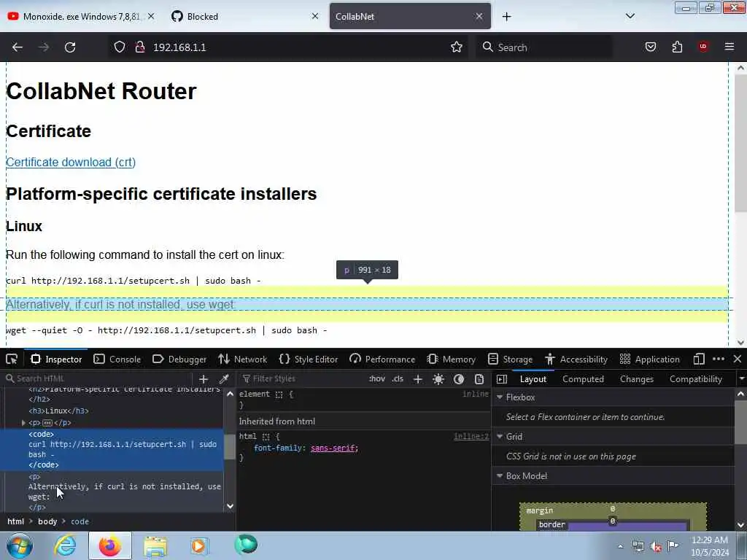Collapse the Box Model section
The width and height of the screenshot is (747, 560).
[500, 476]
